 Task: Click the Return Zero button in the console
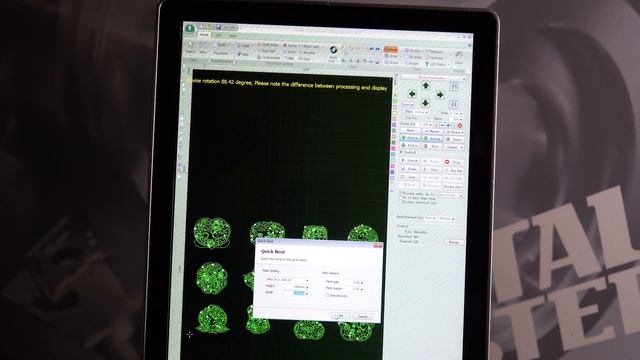[x=453, y=187]
